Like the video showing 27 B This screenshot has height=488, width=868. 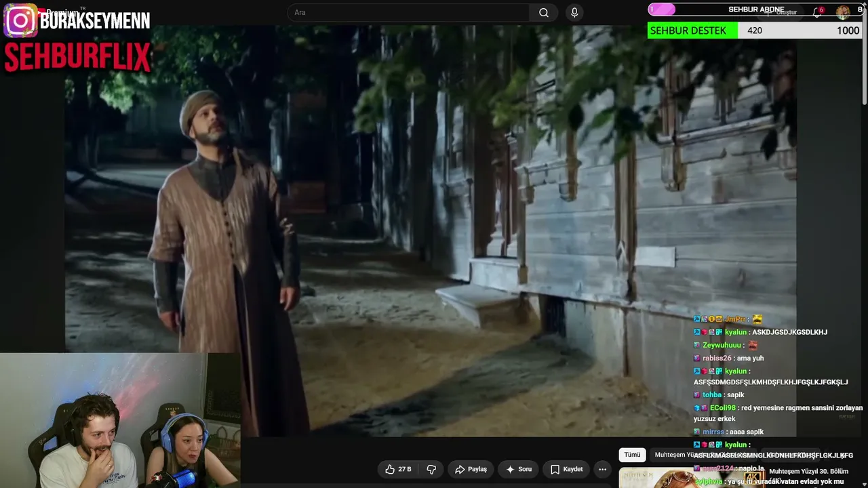[398, 469]
